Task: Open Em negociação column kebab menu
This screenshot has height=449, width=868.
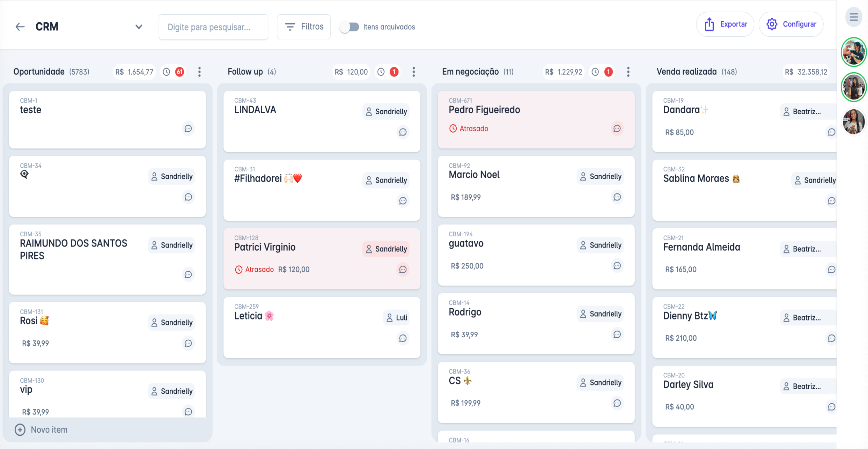Action: pos(628,72)
